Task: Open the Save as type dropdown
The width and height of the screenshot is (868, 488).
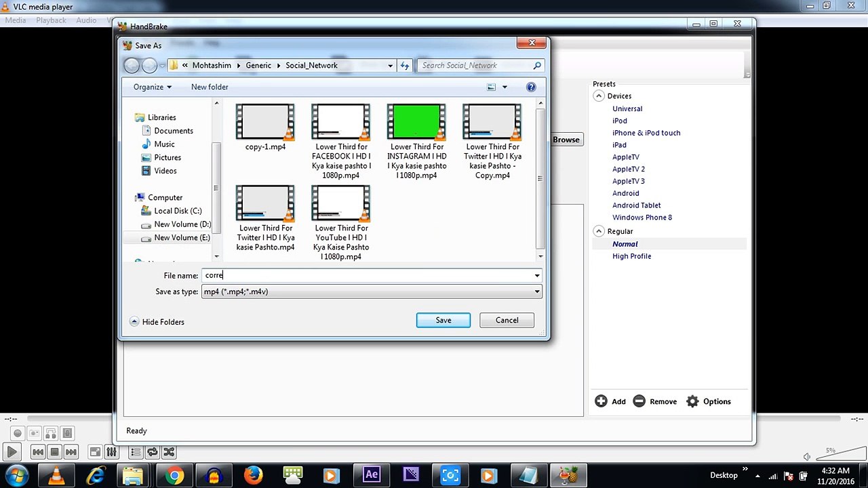Action: click(x=371, y=291)
